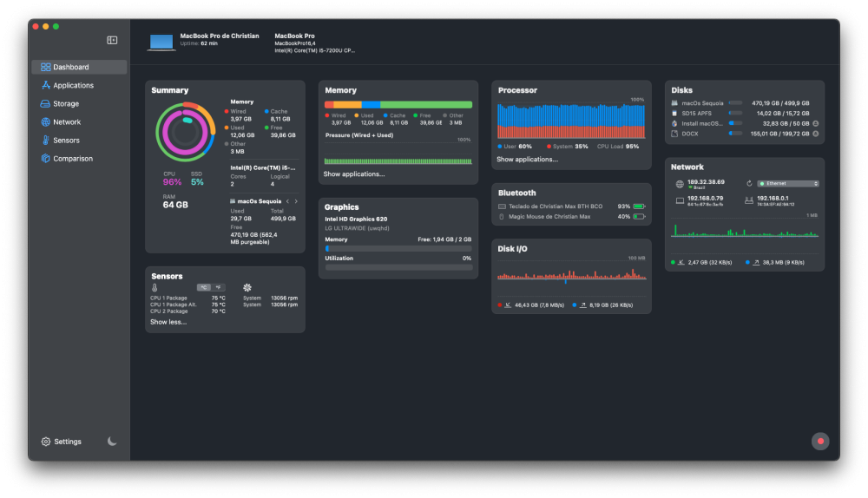Click the memory ring chart in Summary
Image resolution: width=868 pixels, height=498 pixels.
click(x=186, y=132)
